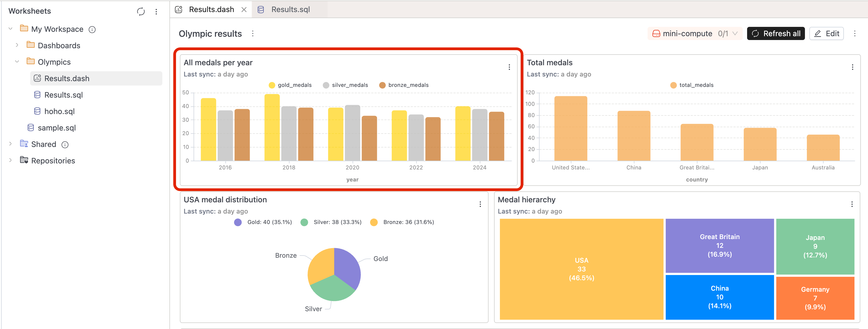Click the database icon next to hoho.sql

pyautogui.click(x=37, y=111)
